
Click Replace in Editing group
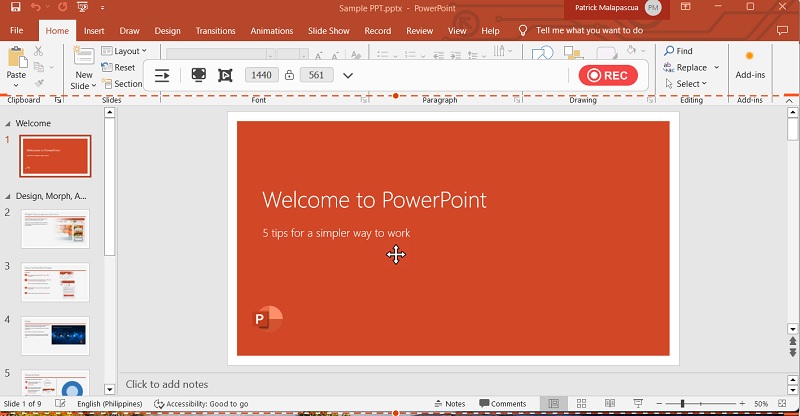pos(685,67)
